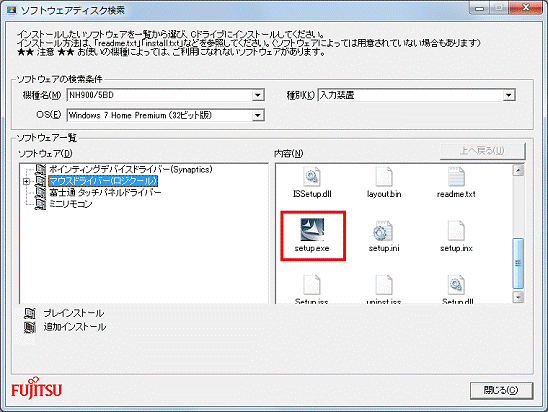Open the 種別 category dropdown arrow

[x=509, y=95]
